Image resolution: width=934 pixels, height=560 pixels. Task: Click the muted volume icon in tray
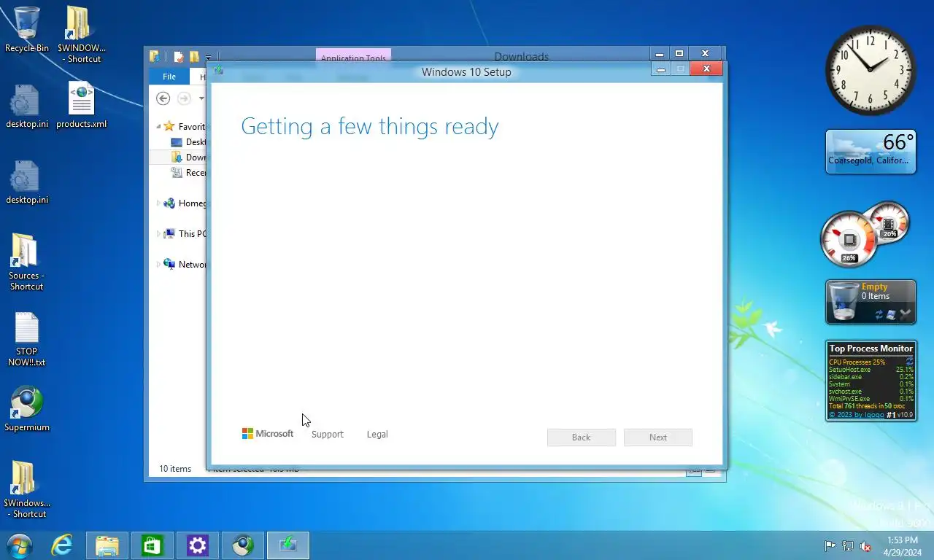(865, 545)
